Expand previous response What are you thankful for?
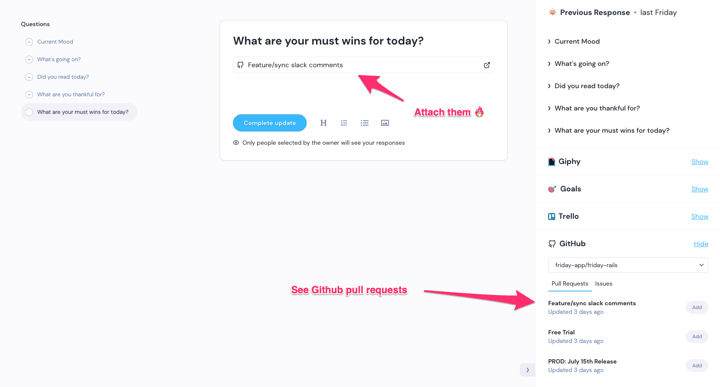 pos(594,108)
